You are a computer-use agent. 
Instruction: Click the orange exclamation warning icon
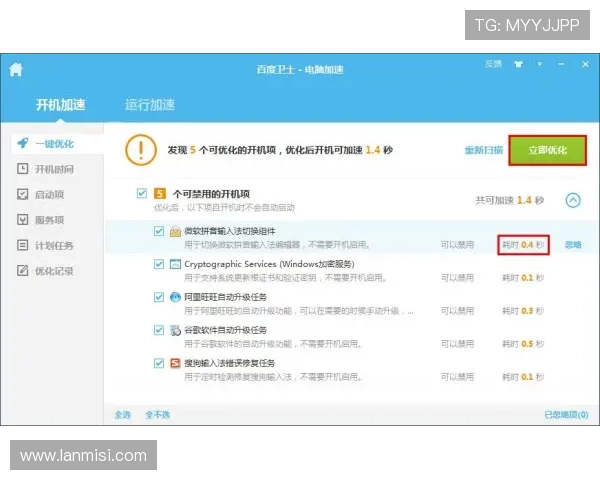[140, 150]
